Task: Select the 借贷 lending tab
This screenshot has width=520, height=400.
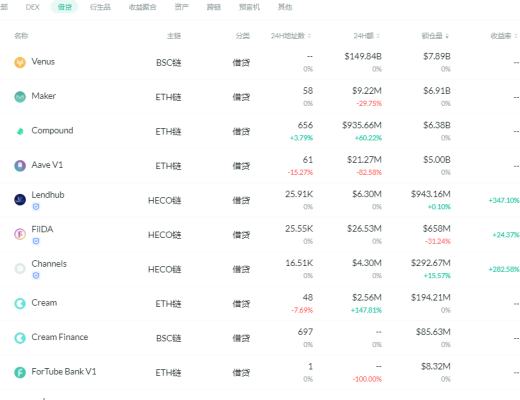Action: pos(65,7)
